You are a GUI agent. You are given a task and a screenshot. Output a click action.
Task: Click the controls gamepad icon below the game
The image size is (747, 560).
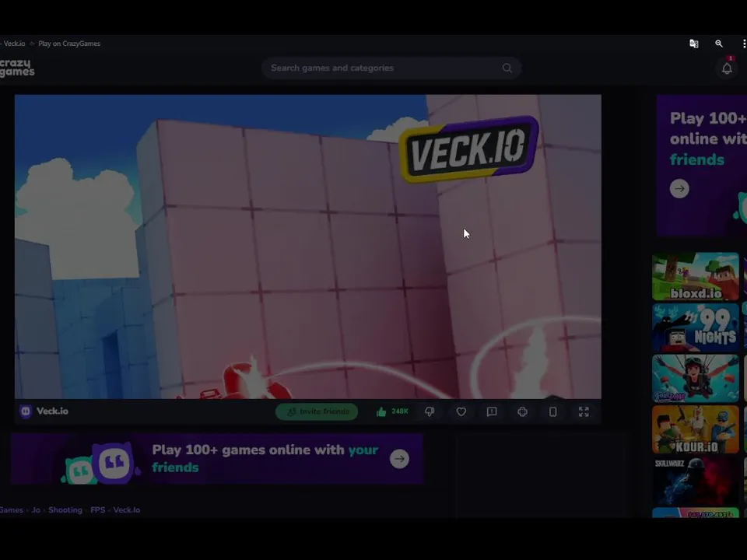tap(523, 411)
